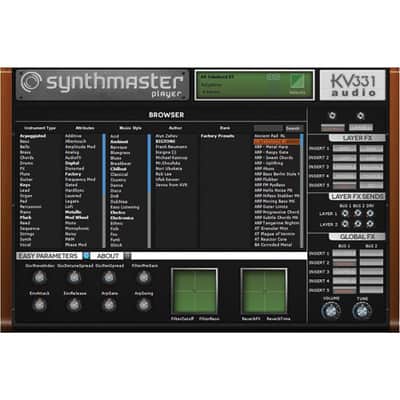Viewport: 400px width, 400px height.
Task: Select Arpeggiated instrument type
Action: point(32,136)
